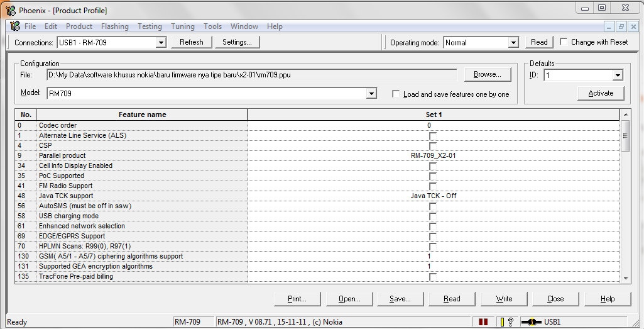Click the bottom Help button
644x329 pixels.
[x=608, y=299]
